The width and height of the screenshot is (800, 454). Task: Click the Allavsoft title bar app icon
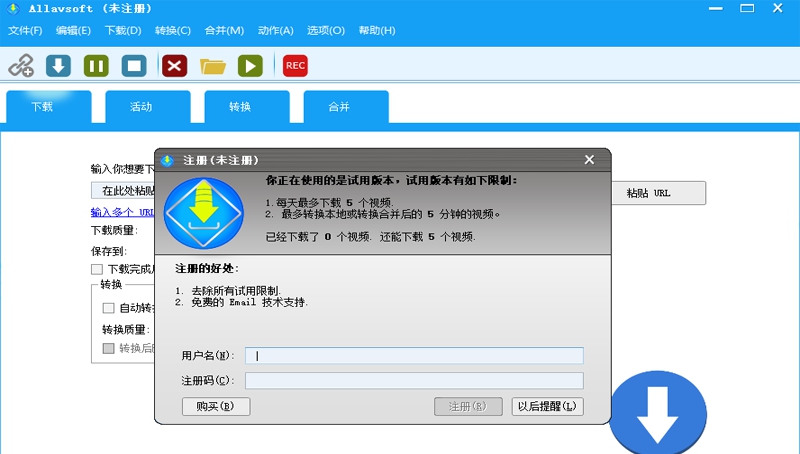point(14,9)
